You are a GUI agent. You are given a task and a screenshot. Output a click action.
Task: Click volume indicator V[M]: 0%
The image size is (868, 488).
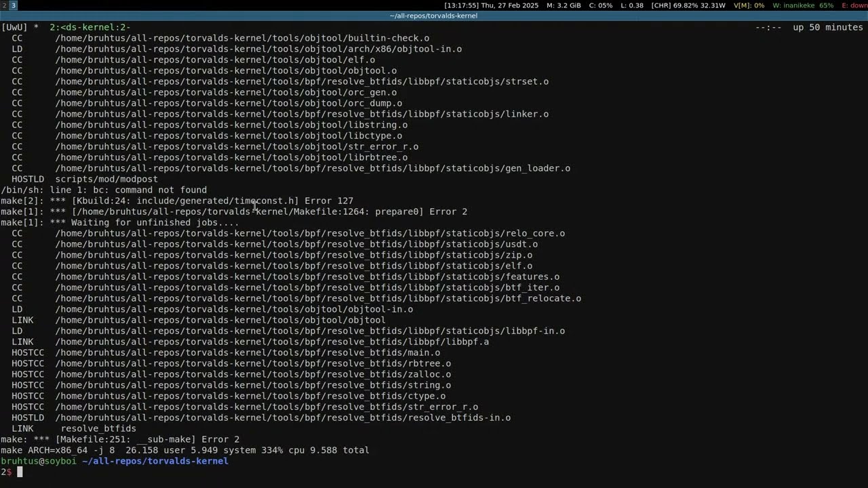pyautogui.click(x=749, y=5)
